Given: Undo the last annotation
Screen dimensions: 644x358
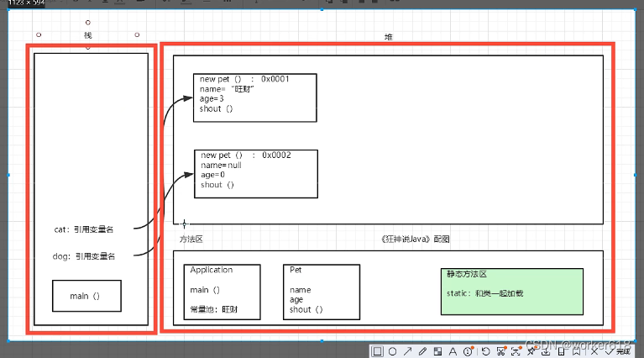Looking at the screenshot, I should 485,351.
